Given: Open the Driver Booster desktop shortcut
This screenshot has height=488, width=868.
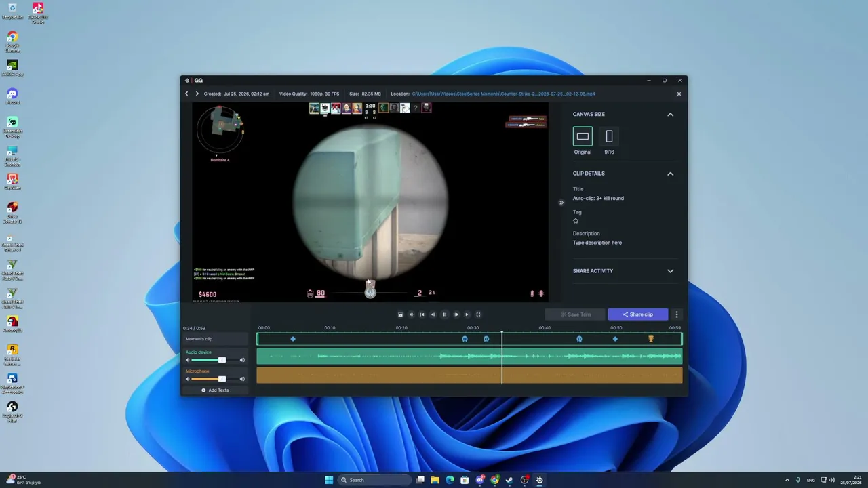Looking at the screenshot, I should [x=12, y=212].
